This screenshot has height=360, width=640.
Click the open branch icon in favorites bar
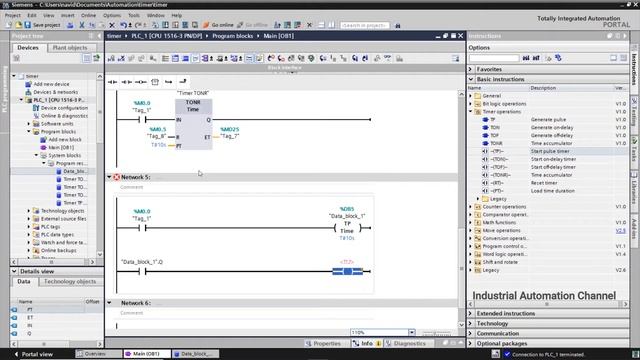(169, 82)
